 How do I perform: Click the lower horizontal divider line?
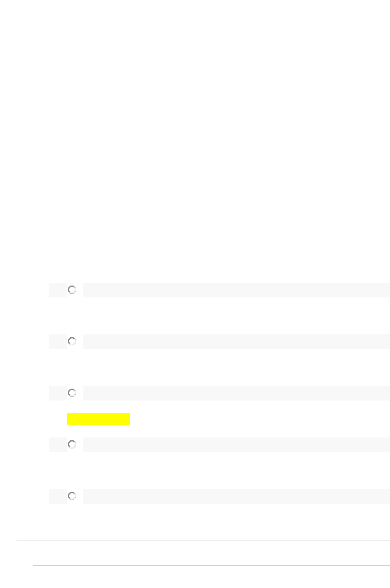211,566
